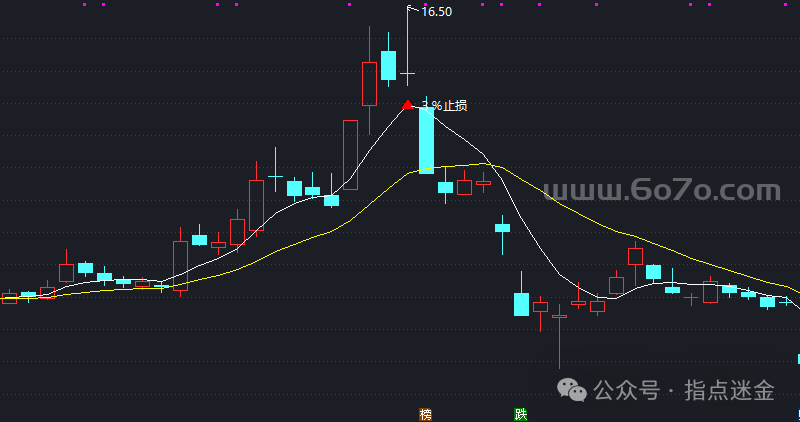Click the green 跌 marker at bottom
800x422 pixels.
click(x=520, y=414)
